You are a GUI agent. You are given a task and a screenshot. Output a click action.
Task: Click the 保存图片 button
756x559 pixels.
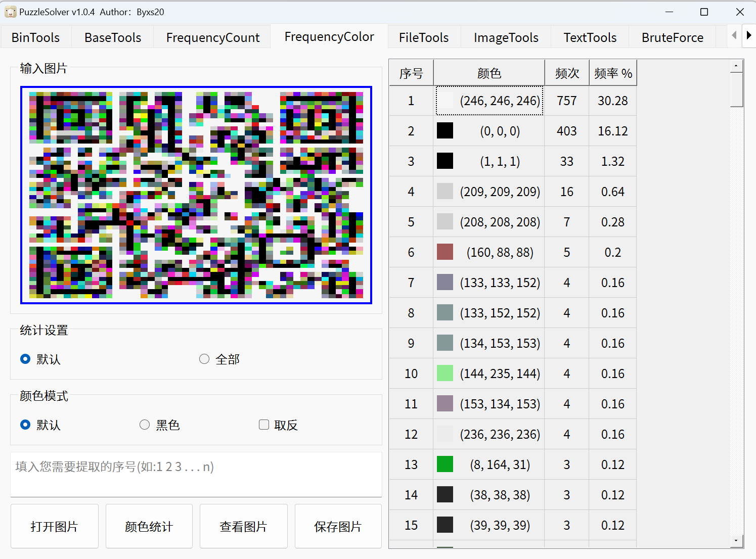338,526
